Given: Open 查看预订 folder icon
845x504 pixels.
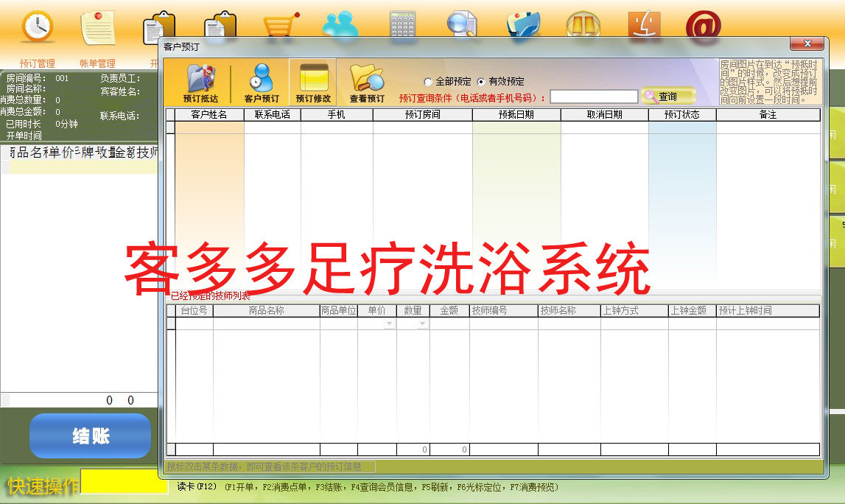Looking at the screenshot, I should click(x=367, y=83).
